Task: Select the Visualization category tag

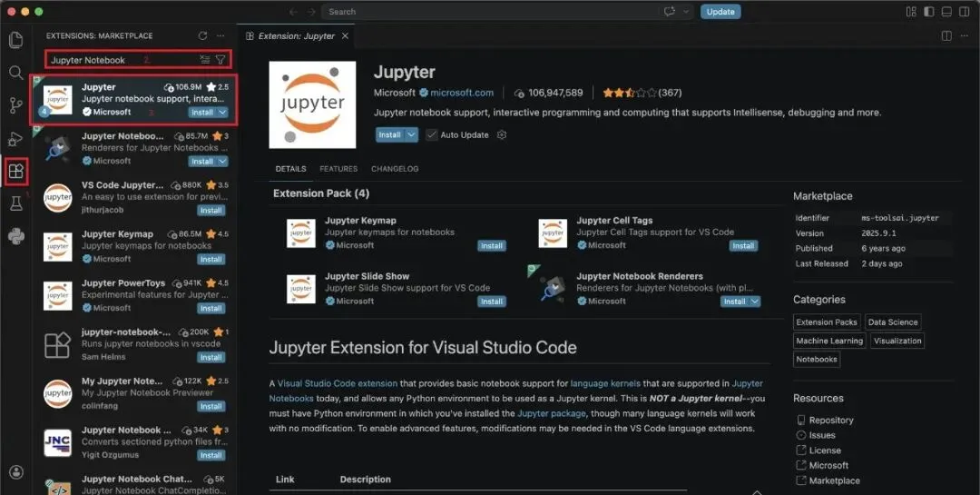Action: [x=897, y=342]
